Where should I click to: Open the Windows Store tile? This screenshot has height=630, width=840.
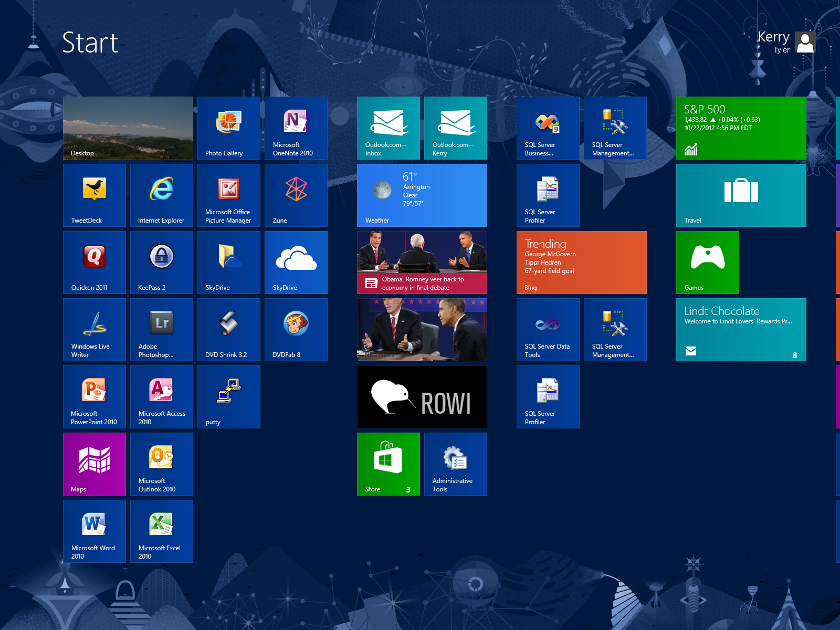pos(388,464)
